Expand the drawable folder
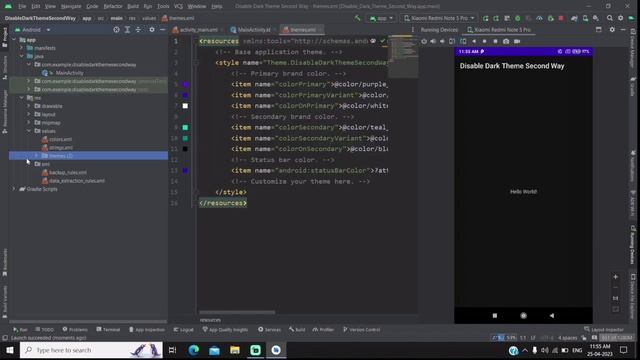 click(29, 106)
